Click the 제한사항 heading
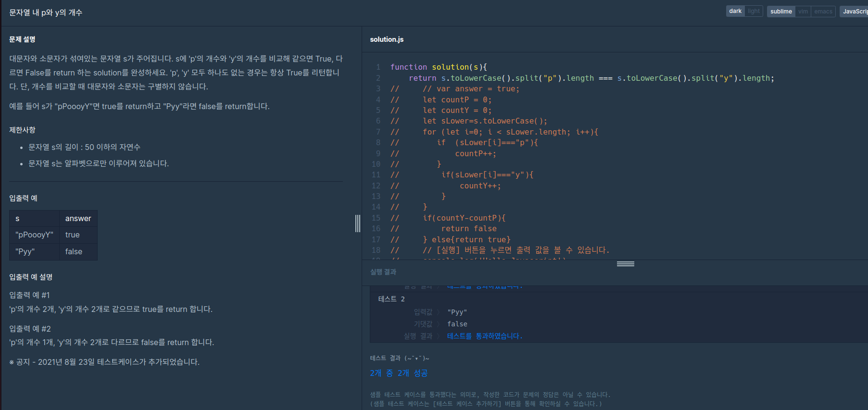The width and height of the screenshot is (868, 410). pos(22,130)
